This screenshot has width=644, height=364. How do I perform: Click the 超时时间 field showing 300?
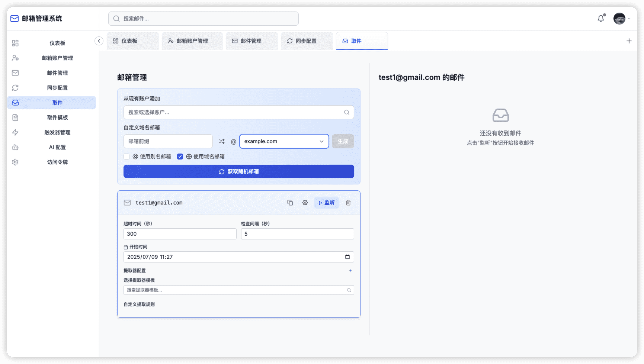pos(180,234)
